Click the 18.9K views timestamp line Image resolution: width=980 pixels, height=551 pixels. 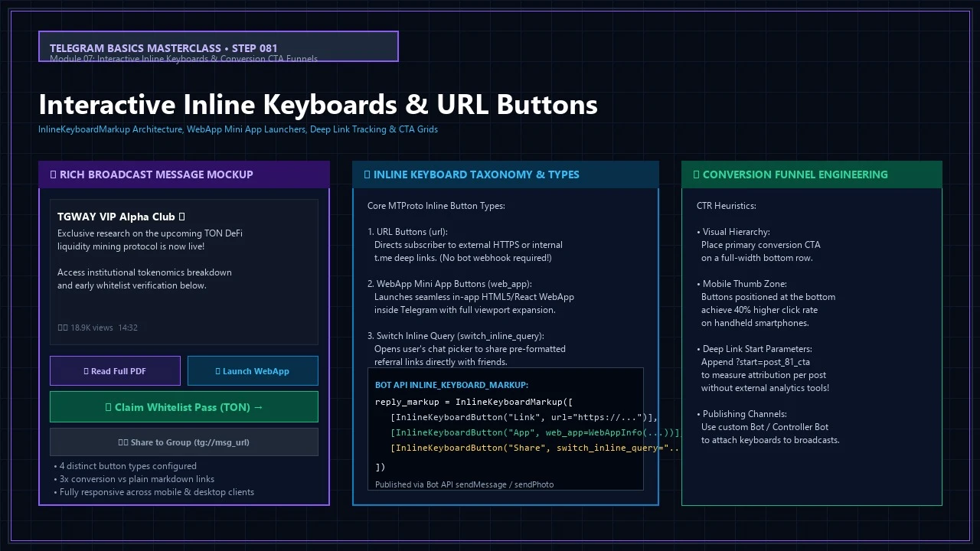[97, 328]
